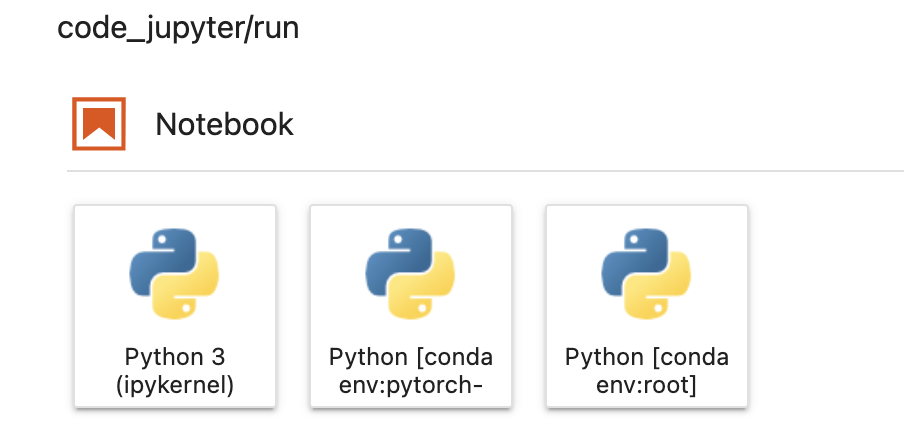
Task: Click Python logo on Python 3 (ipykernel) card
Action: (175, 273)
